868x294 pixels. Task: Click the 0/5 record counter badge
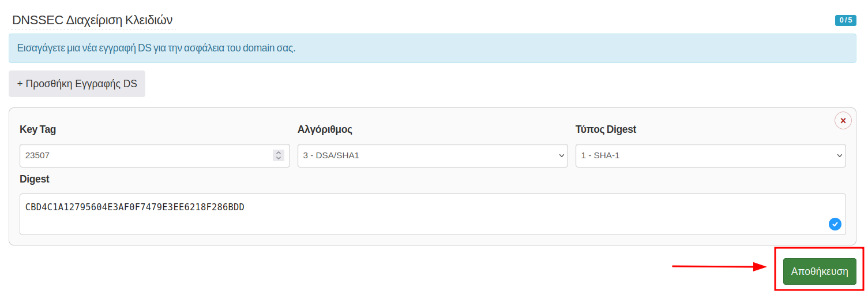846,20
